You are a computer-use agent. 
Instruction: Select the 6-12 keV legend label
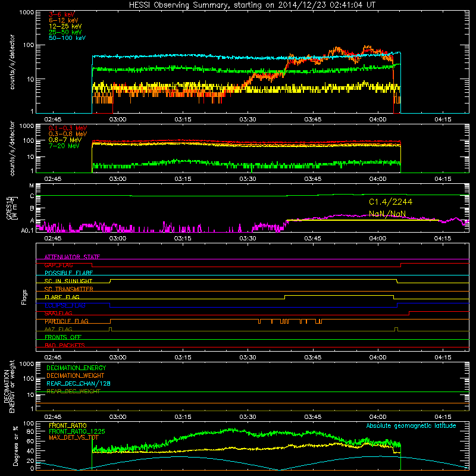click(x=63, y=20)
